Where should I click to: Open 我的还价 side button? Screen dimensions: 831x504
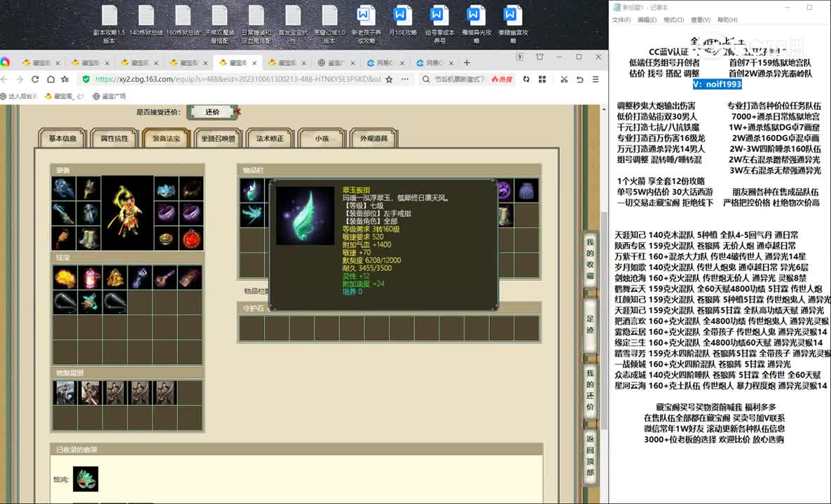tap(590, 390)
